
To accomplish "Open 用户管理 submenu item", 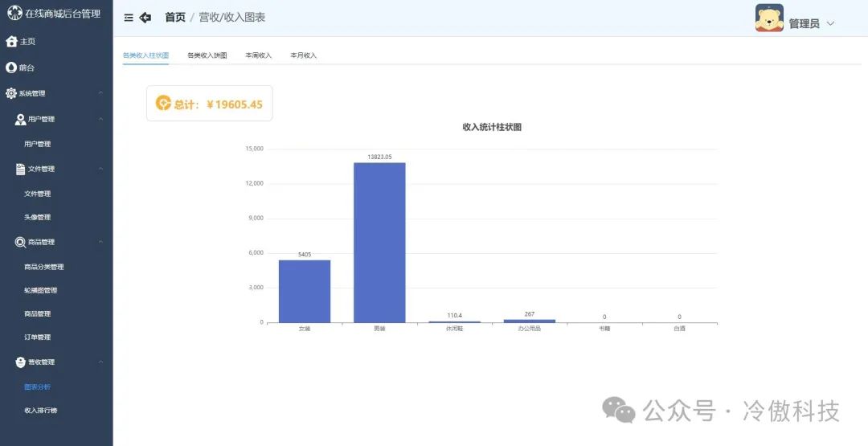I will tap(38, 144).
